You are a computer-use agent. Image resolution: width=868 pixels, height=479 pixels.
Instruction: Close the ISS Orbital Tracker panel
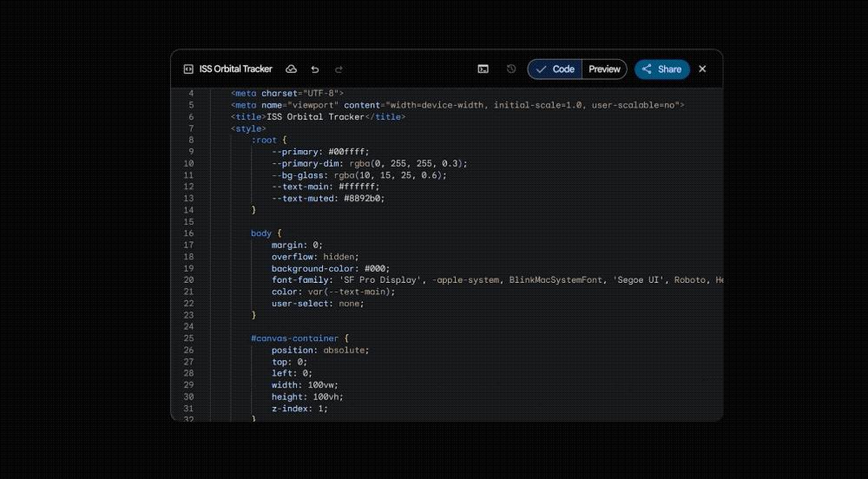pos(703,69)
